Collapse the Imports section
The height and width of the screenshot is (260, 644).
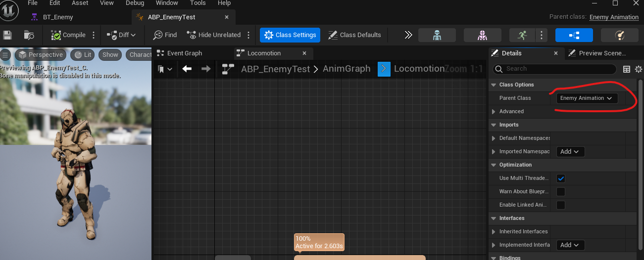pyautogui.click(x=494, y=125)
